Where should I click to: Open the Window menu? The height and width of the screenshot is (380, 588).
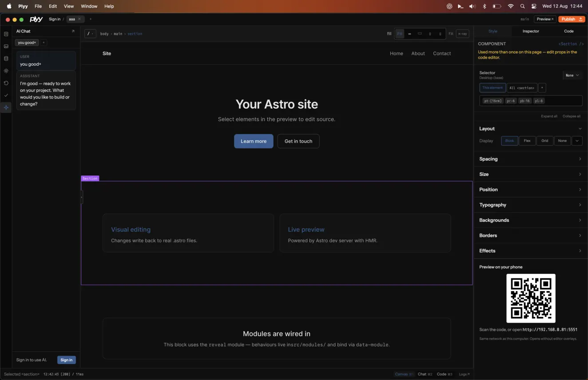click(x=89, y=6)
